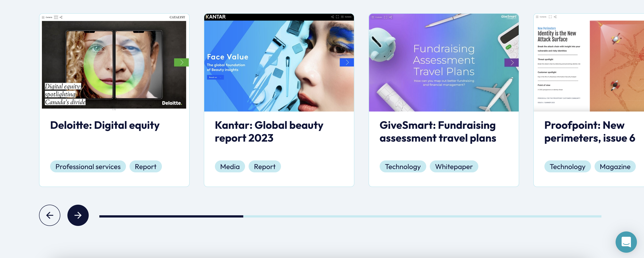Open the Contents menu on Deloitte preview
Image resolution: width=644 pixels, height=258 pixels.
47,17
